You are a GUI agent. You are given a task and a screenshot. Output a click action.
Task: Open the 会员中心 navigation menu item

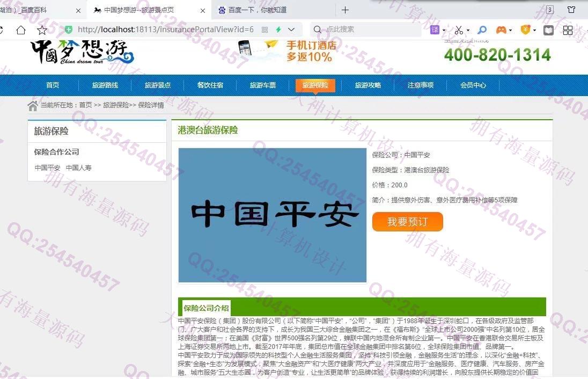coord(473,85)
